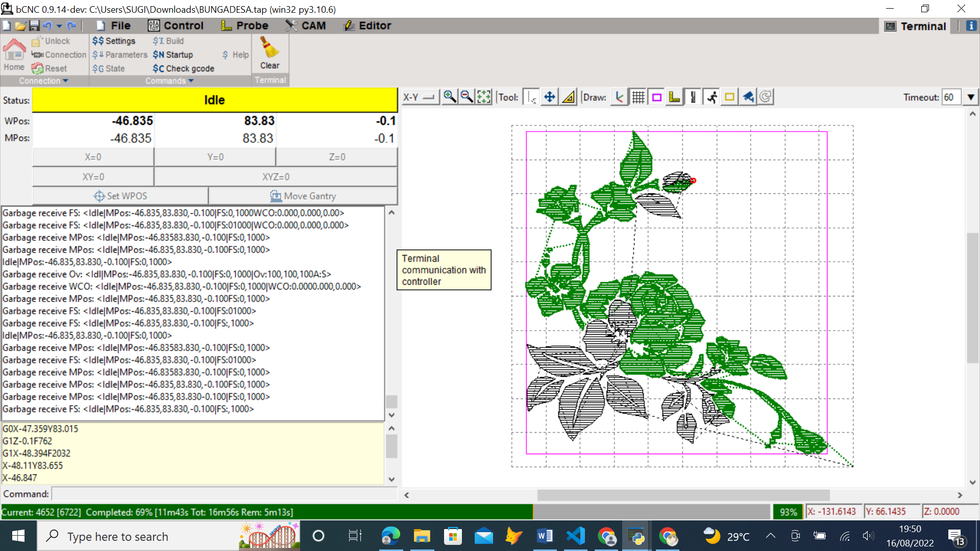Screen dimensions: 980x551
Task: Expand the Commands group menu
Action: pyautogui.click(x=169, y=81)
